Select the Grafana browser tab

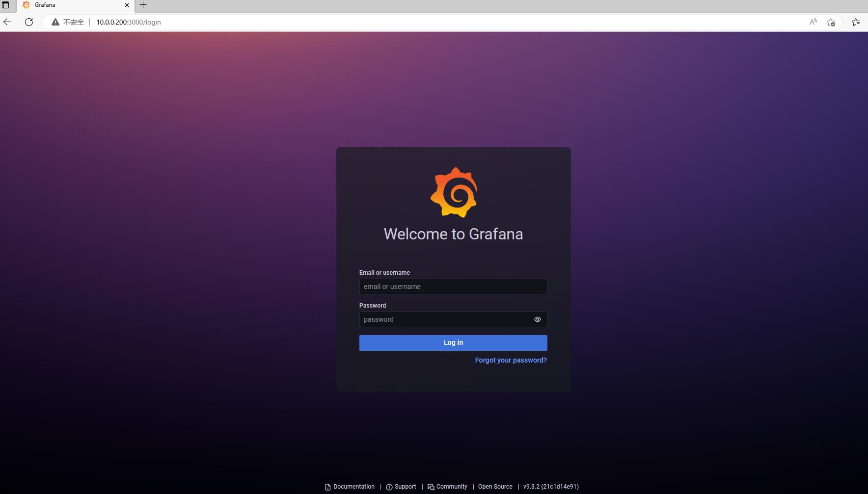pos(76,5)
